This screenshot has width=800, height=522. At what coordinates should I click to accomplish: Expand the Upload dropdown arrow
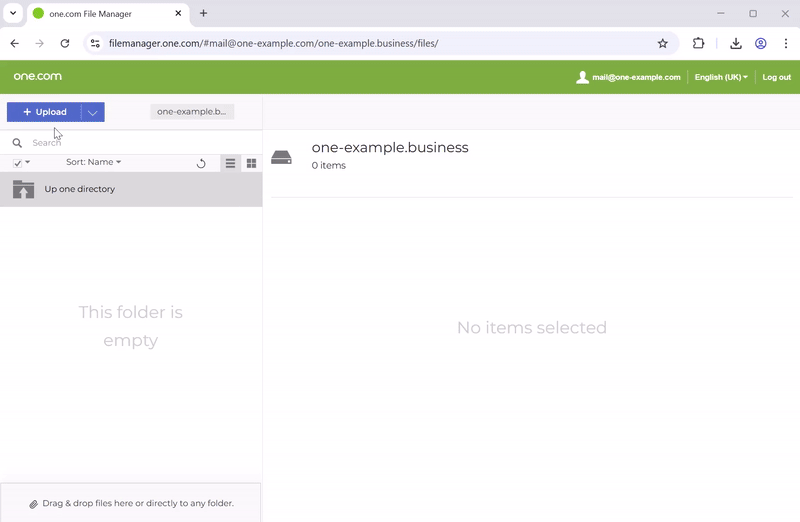93,112
